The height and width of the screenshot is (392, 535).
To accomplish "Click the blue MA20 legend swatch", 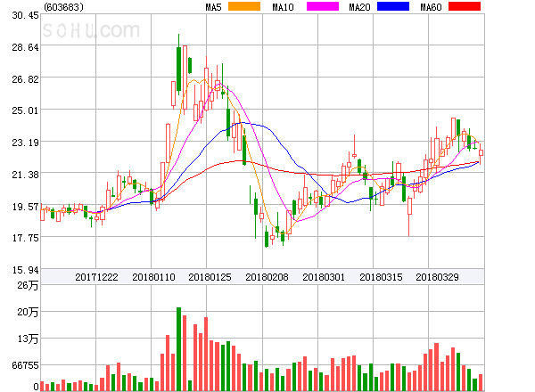I will tap(393, 6).
